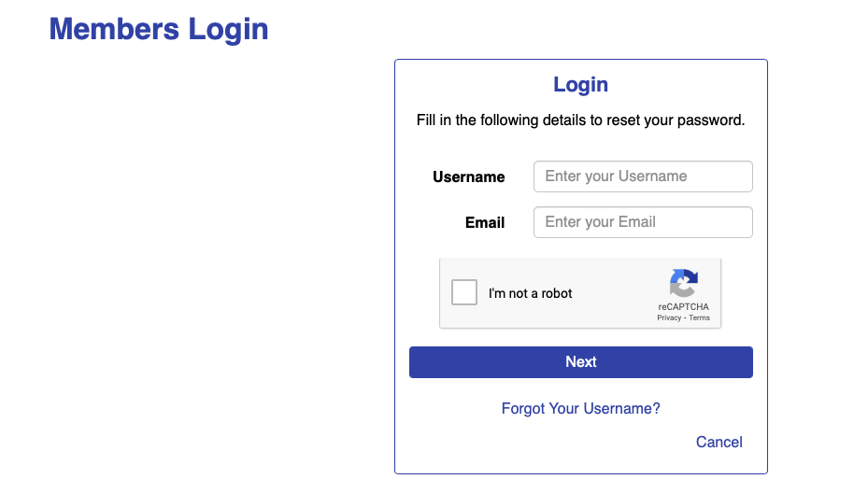Focus the Enter your Username field
This screenshot has width=868, height=493.
[643, 176]
